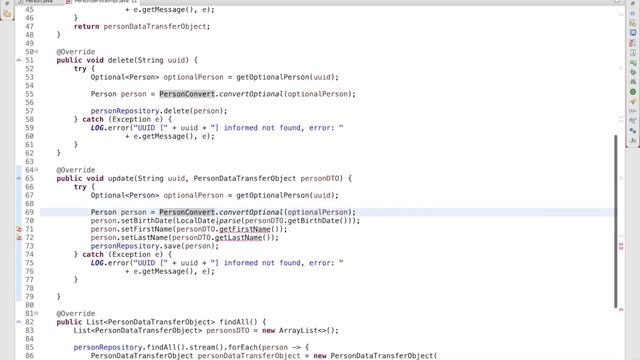Click the editor vertical scrollbar thumb

point(616,221)
